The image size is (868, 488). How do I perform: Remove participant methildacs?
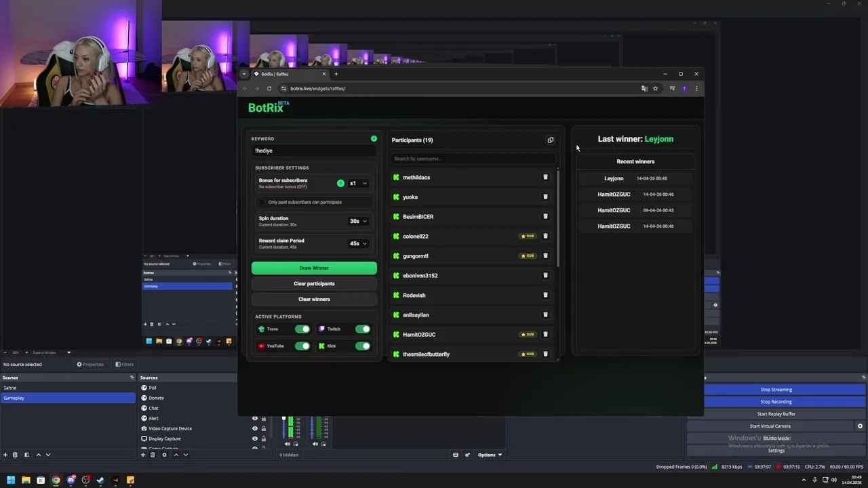coord(545,178)
